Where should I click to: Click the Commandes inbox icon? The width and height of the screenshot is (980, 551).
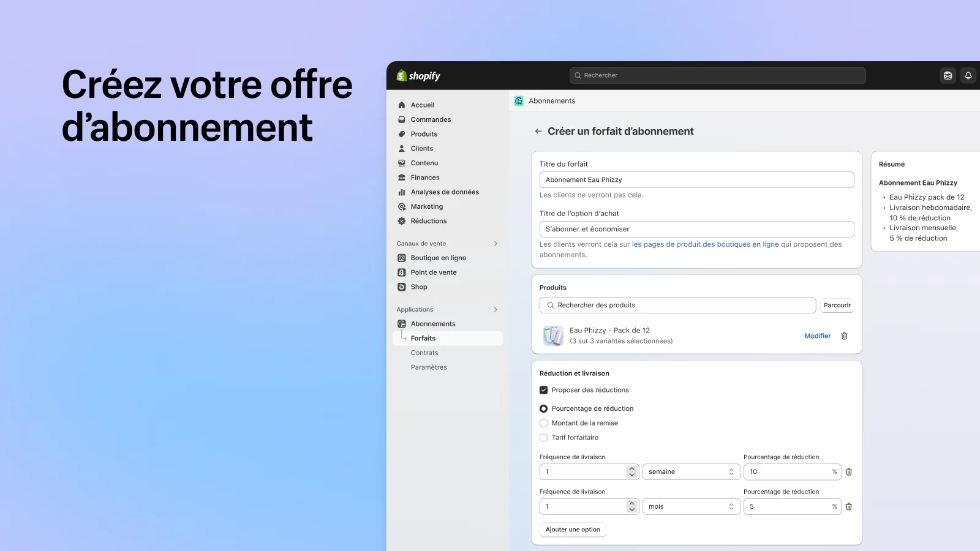[402, 119]
